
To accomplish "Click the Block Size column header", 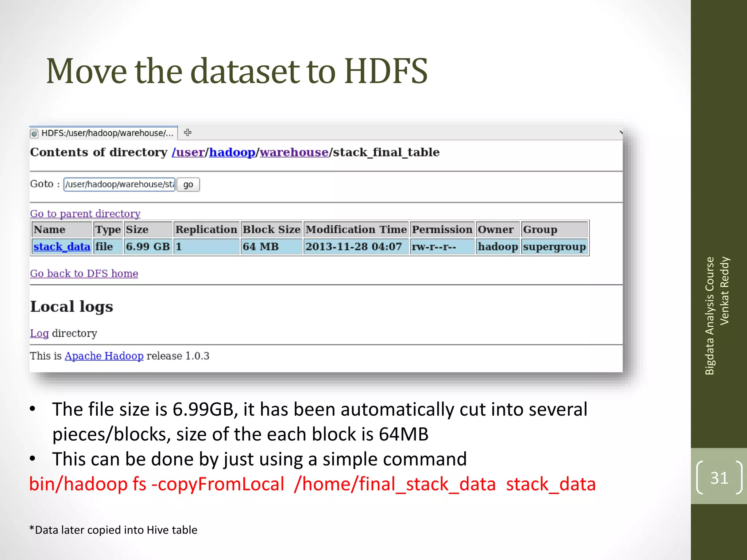I will point(271,230).
